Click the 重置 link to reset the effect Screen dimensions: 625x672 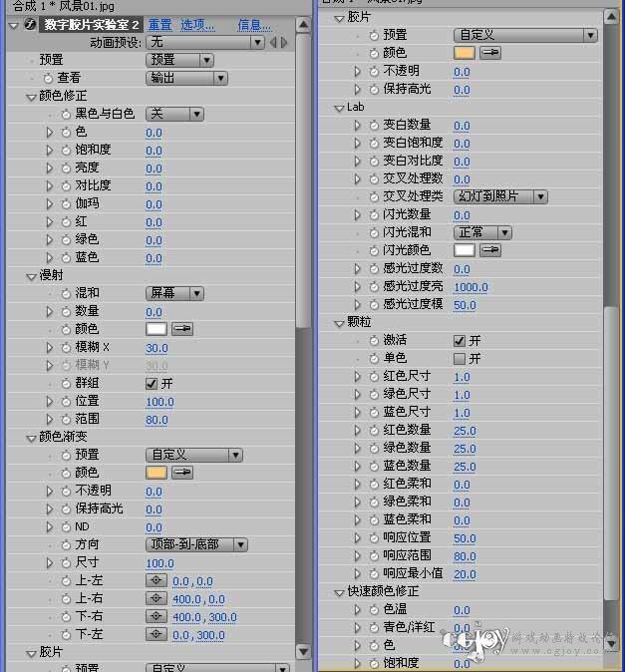[159, 25]
